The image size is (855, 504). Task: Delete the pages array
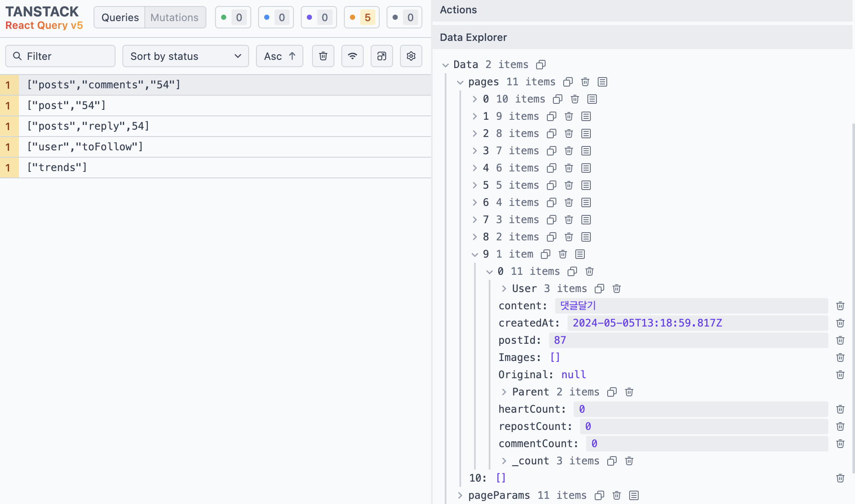585,82
